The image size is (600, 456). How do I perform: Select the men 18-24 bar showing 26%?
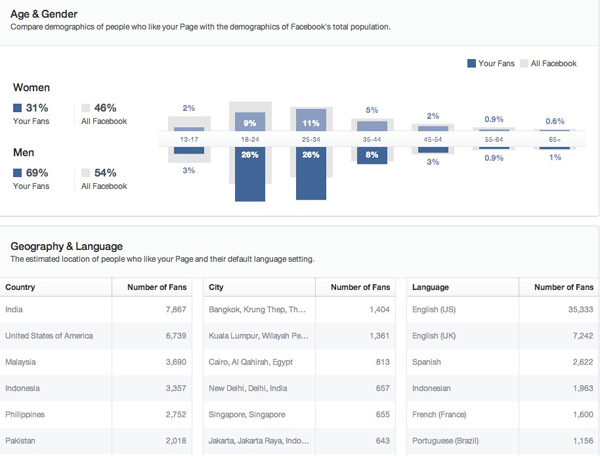pos(250,174)
